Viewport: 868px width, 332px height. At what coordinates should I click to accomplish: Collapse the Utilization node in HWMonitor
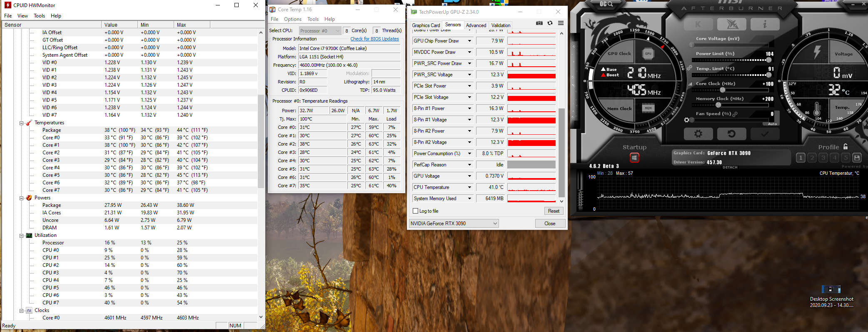21,236
